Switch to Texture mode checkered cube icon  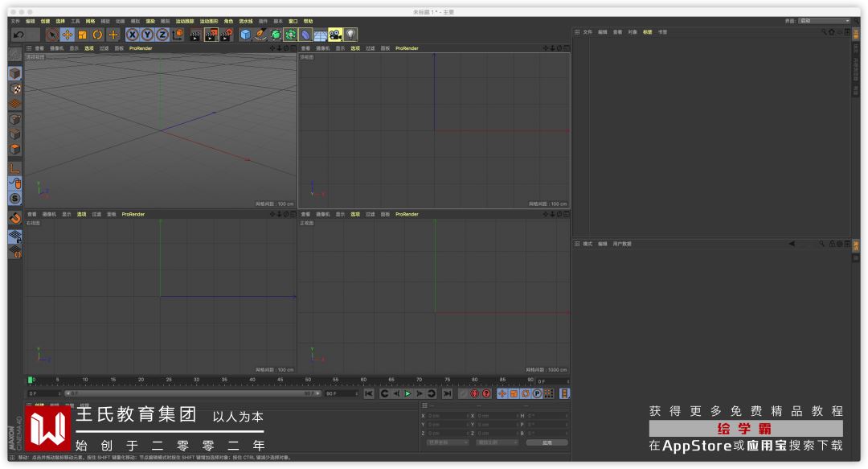(15, 88)
